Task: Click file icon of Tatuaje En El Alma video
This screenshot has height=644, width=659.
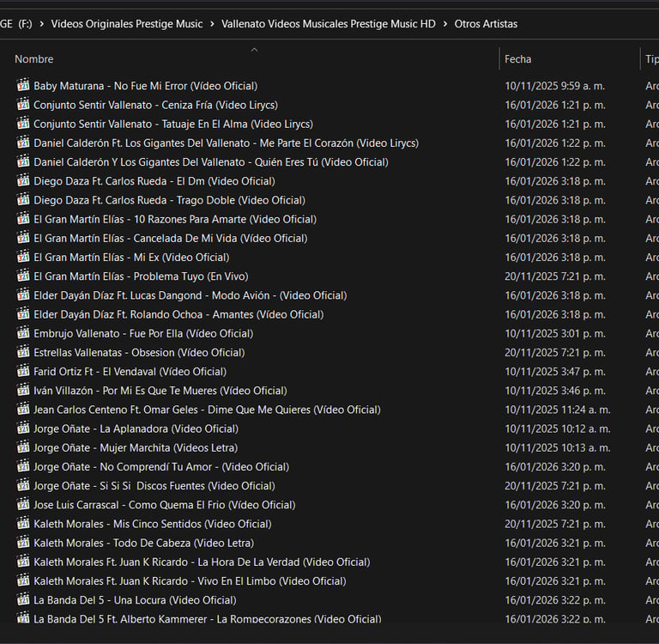Action: click(23, 124)
